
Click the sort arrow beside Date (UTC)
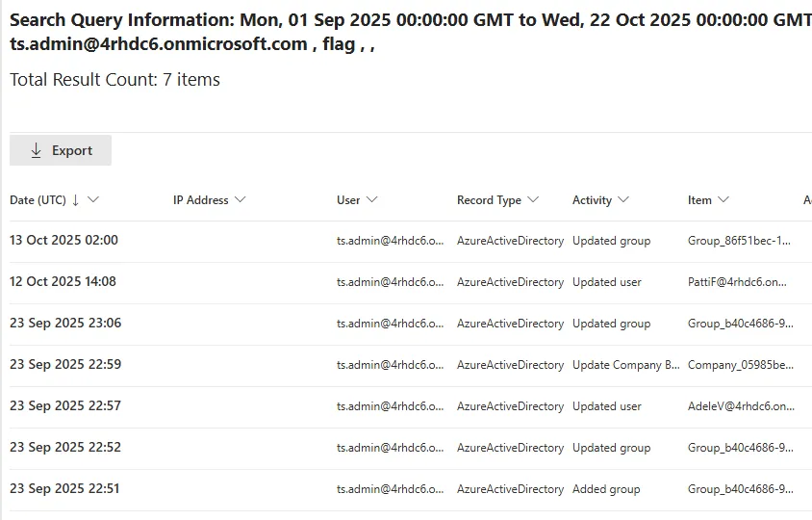76,200
